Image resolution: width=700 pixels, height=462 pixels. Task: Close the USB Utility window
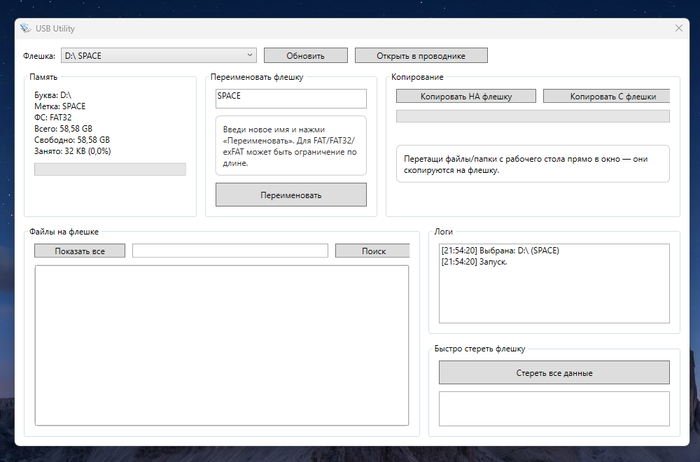click(x=679, y=29)
